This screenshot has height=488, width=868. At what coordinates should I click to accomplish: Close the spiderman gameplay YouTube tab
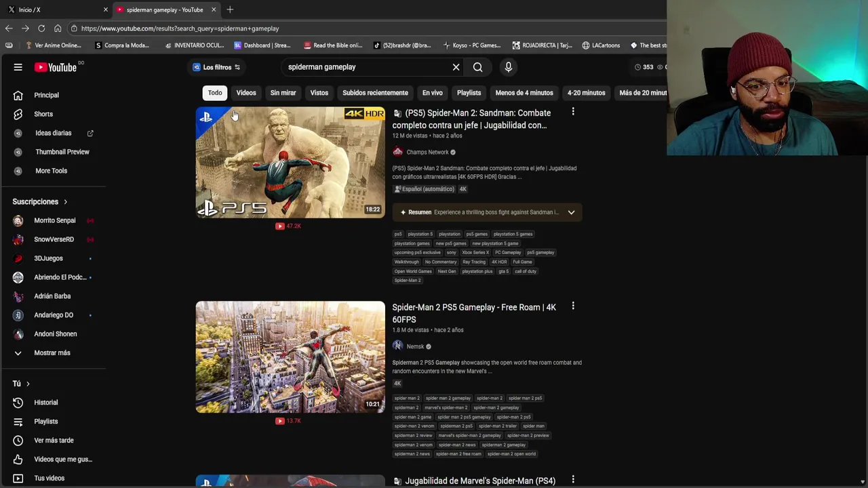(x=214, y=9)
